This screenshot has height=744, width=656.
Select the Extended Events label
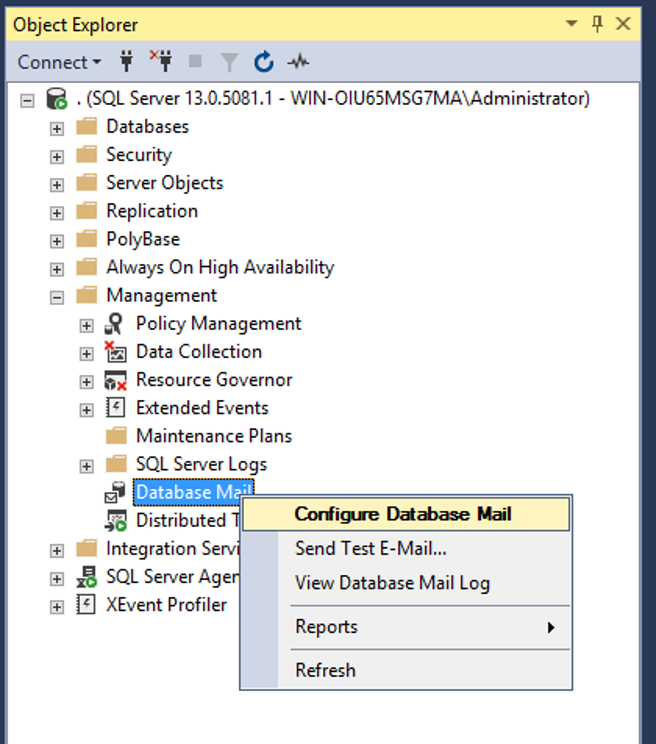point(203,408)
